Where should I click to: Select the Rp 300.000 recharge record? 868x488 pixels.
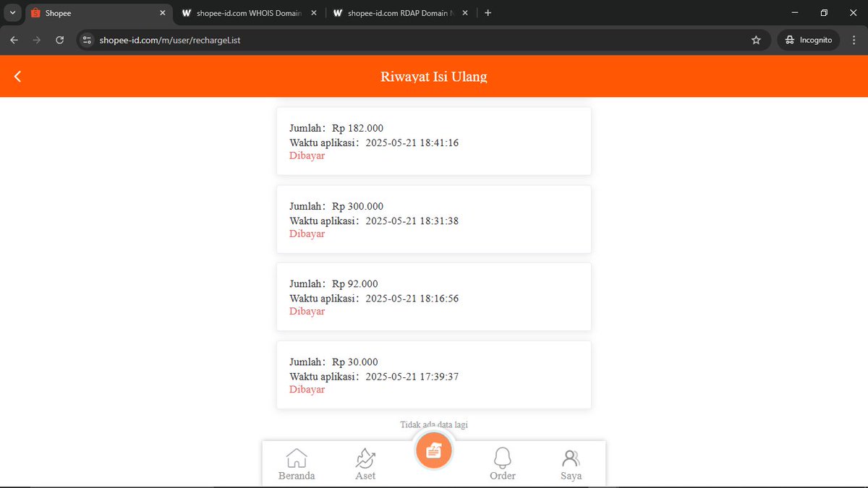[x=434, y=219]
